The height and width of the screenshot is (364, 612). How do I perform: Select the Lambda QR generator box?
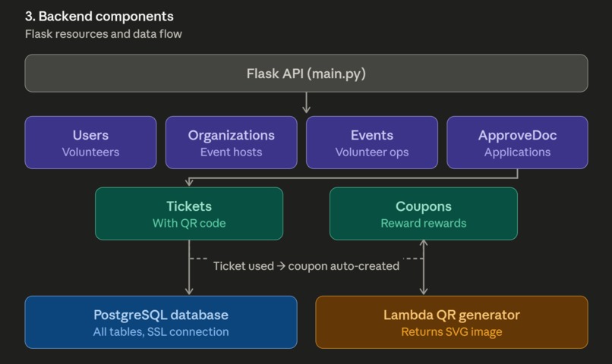click(452, 322)
